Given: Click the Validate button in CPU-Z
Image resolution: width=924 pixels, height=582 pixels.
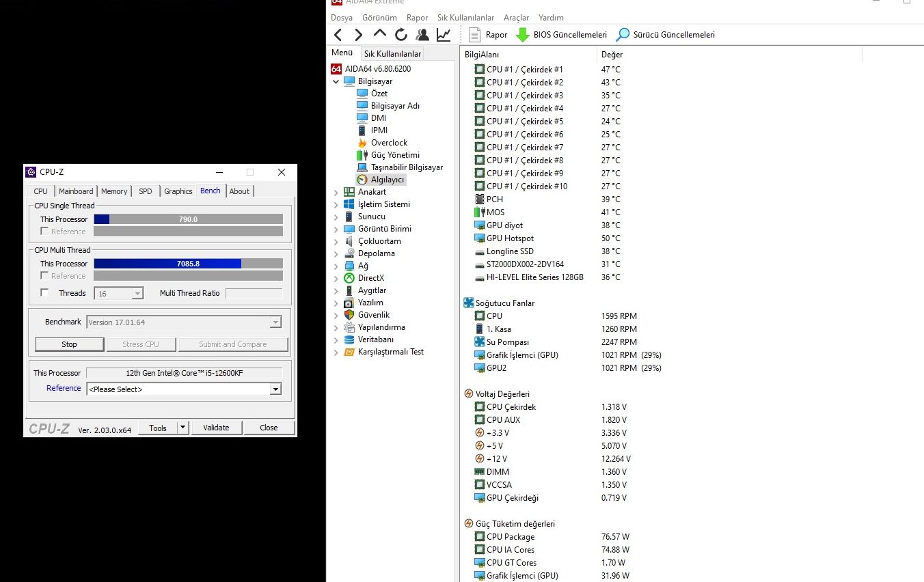Looking at the screenshot, I should coord(216,428).
